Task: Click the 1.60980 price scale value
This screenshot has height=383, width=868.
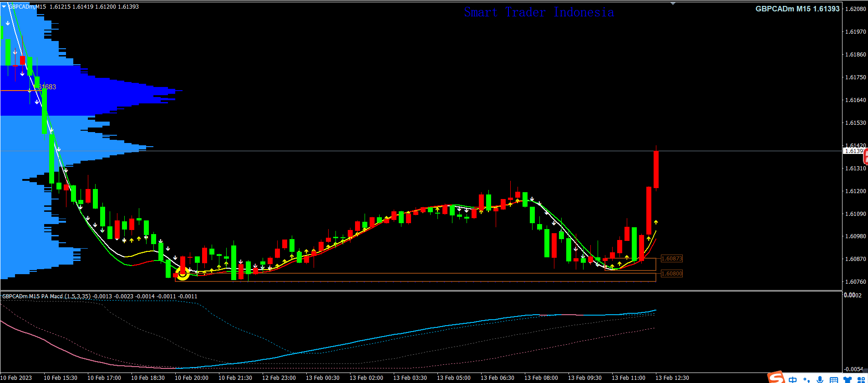Action: pyautogui.click(x=855, y=236)
